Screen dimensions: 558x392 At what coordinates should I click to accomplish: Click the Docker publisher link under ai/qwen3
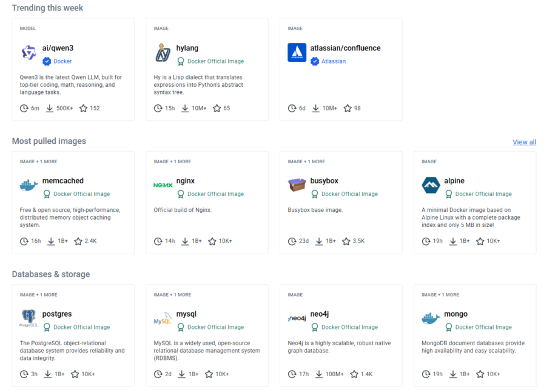pos(62,61)
